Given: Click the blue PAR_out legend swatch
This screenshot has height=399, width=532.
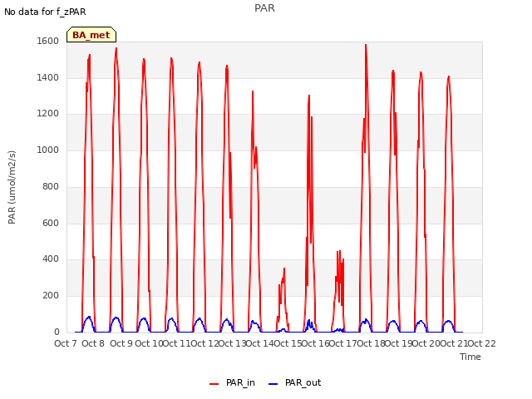Looking at the screenshot, I should click(x=273, y=384).
